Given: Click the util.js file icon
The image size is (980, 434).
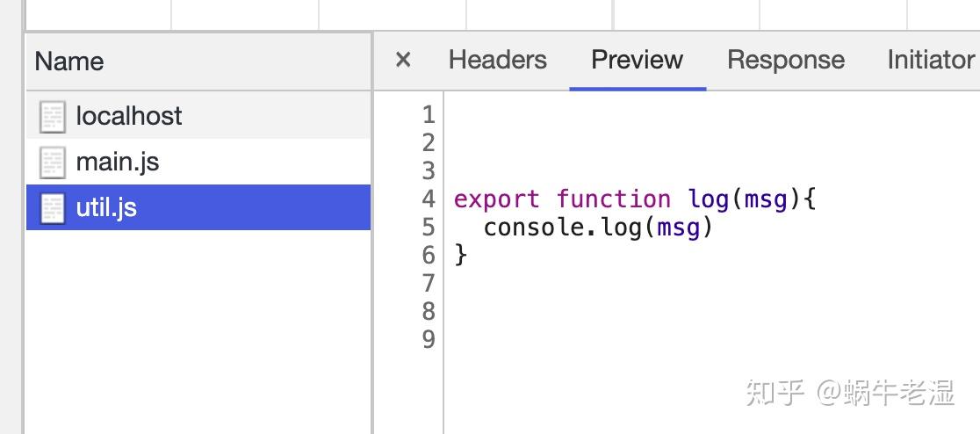Looking at the screenshot, I should 53,208.
